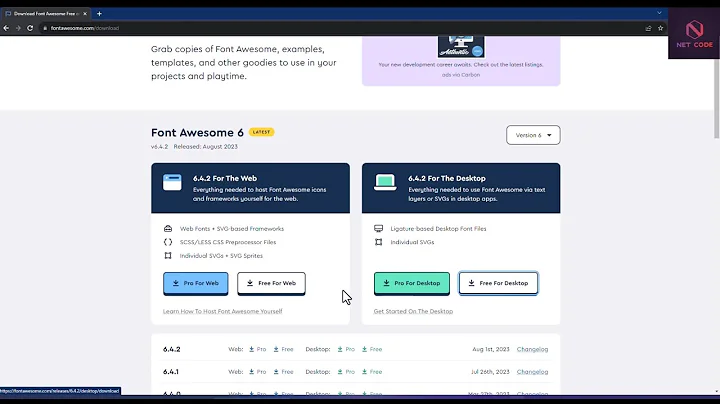This screenshot has width=720, height=404.
Task: Download 6.4.2 Web Free from the version list
Action: 283,349
